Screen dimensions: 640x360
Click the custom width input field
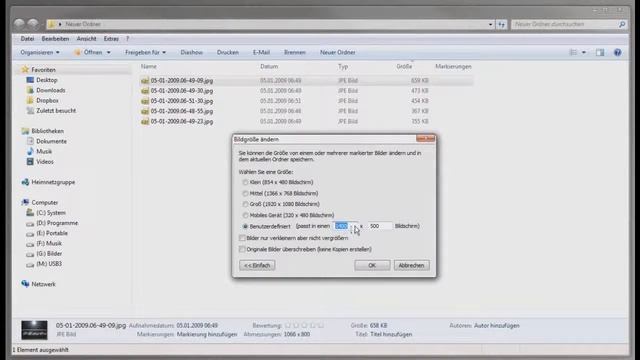[x=345, y=226]
